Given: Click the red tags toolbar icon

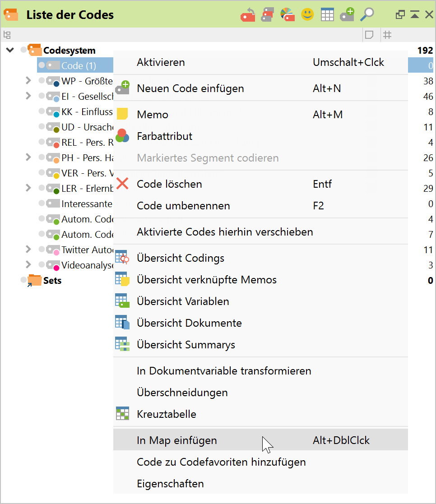Looking at the screenshot, I should 267,15.
